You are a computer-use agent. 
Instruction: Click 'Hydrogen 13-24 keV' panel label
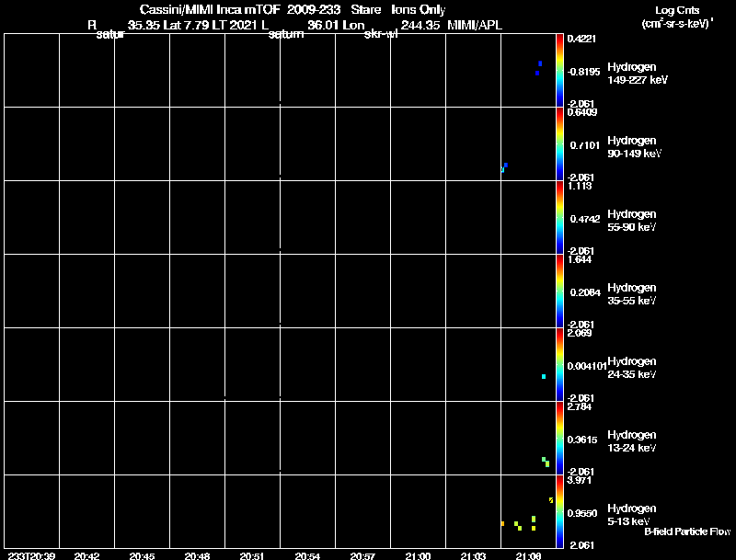tap(632, 441)
